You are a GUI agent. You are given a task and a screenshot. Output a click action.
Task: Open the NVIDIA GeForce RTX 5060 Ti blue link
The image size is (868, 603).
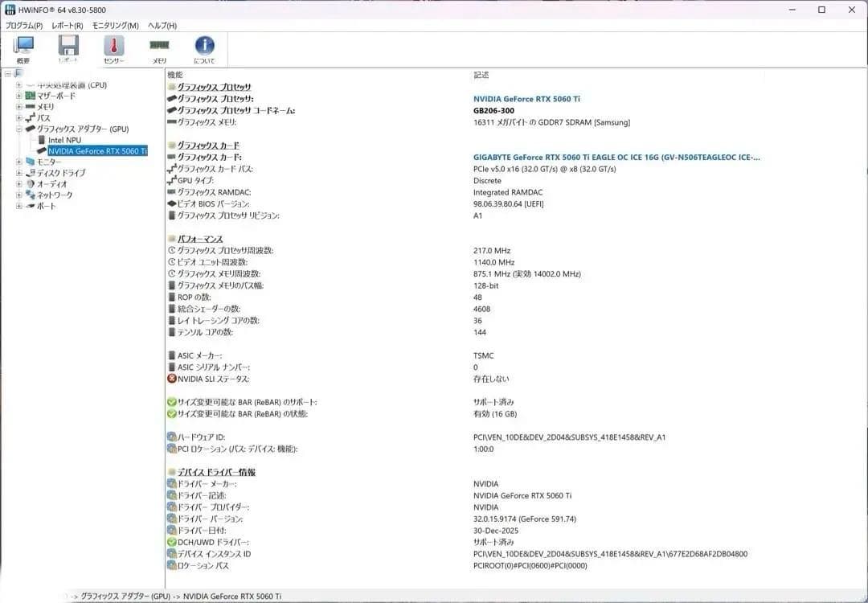coord(526,99)
